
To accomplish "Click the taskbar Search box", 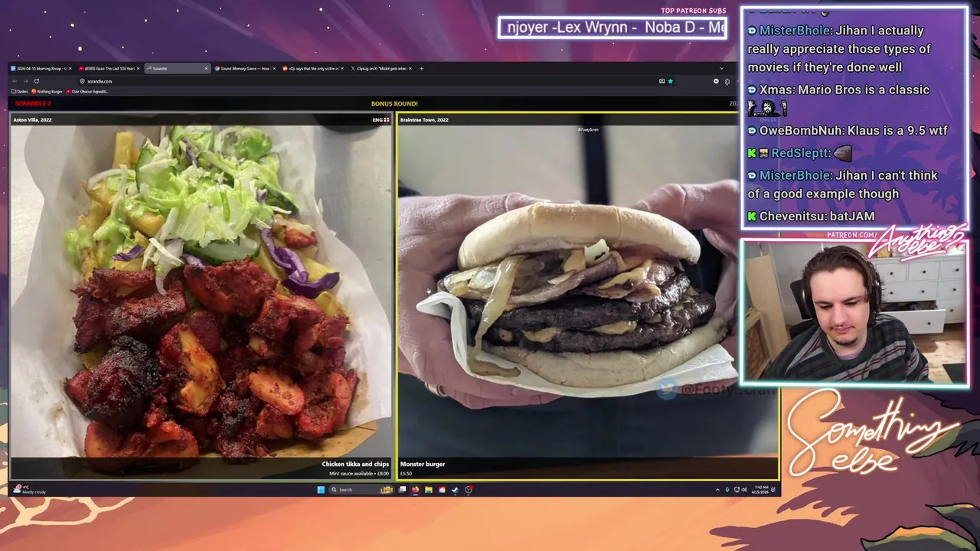I will (361, 490).
